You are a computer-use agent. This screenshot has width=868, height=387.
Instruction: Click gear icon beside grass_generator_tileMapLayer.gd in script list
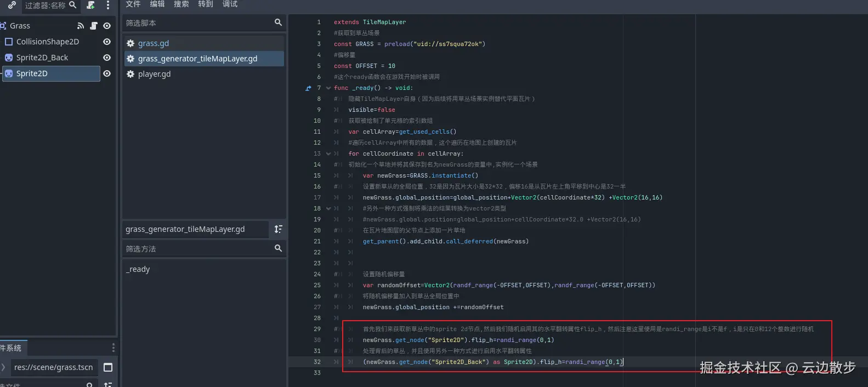tap(131, 59)
